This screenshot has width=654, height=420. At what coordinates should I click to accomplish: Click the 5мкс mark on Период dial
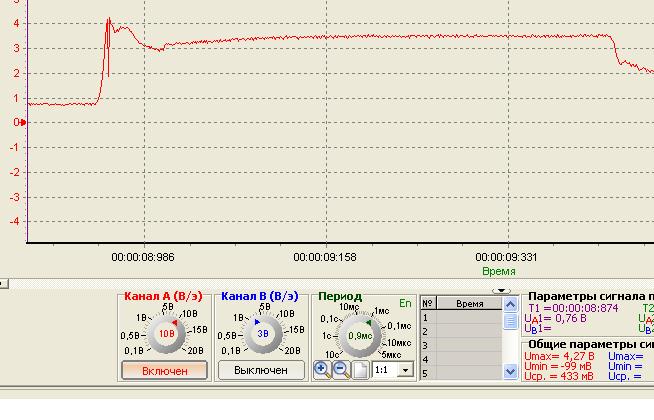[390, 355]
